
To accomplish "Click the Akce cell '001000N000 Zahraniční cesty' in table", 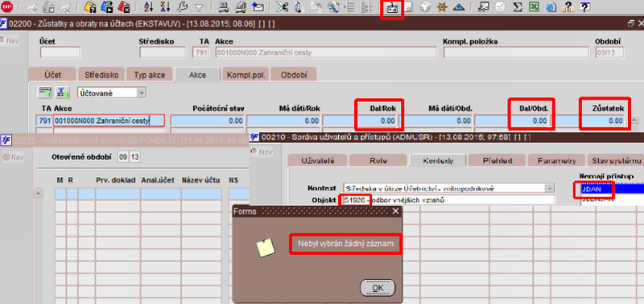I will (x=109, y=121).
